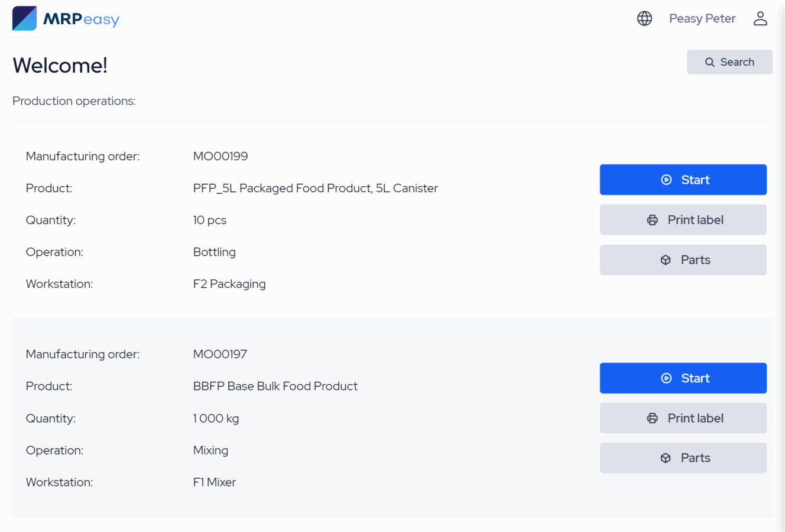The height and width of the screenshot is (532, 785).
Task: Print the label for manufacturing order MO00197
Action: coord(683,418)
